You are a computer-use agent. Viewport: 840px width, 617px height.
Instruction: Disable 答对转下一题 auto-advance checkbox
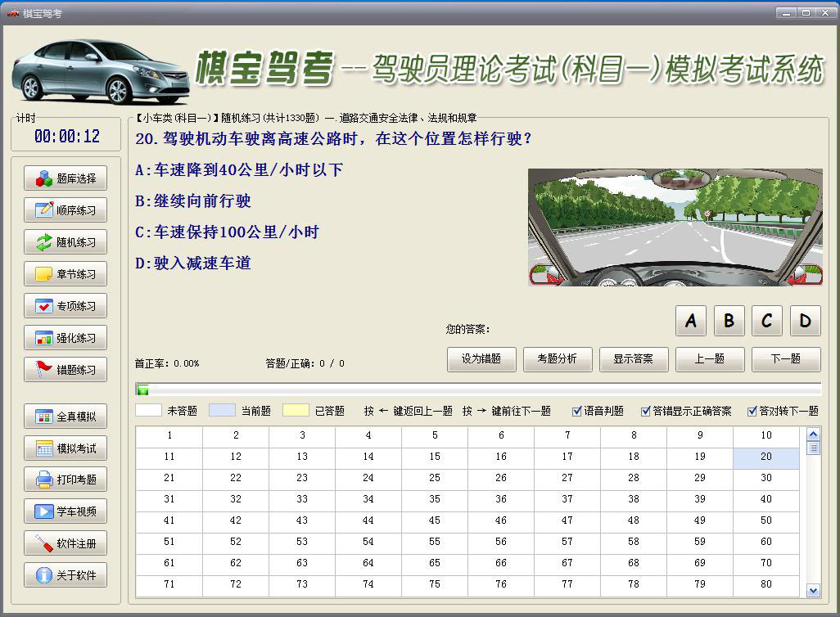pyautogui.click(x=752, y=411)
